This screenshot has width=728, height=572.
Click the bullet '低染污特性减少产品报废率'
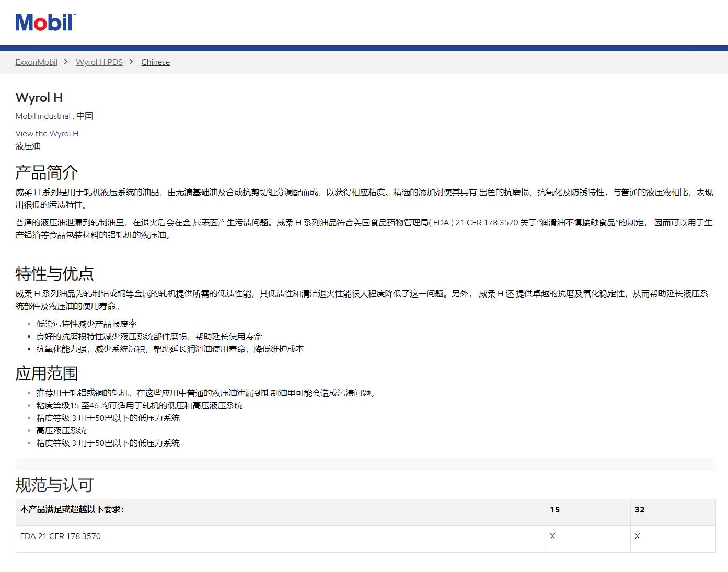click(x=87, y=324)
